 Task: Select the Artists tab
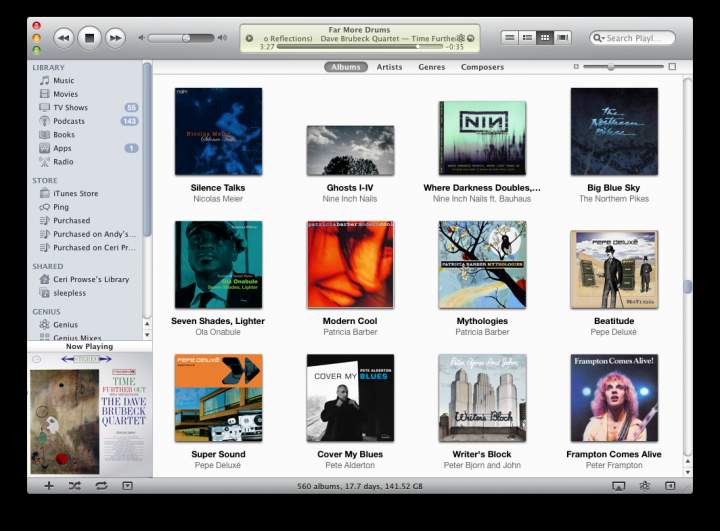[389, 67]
